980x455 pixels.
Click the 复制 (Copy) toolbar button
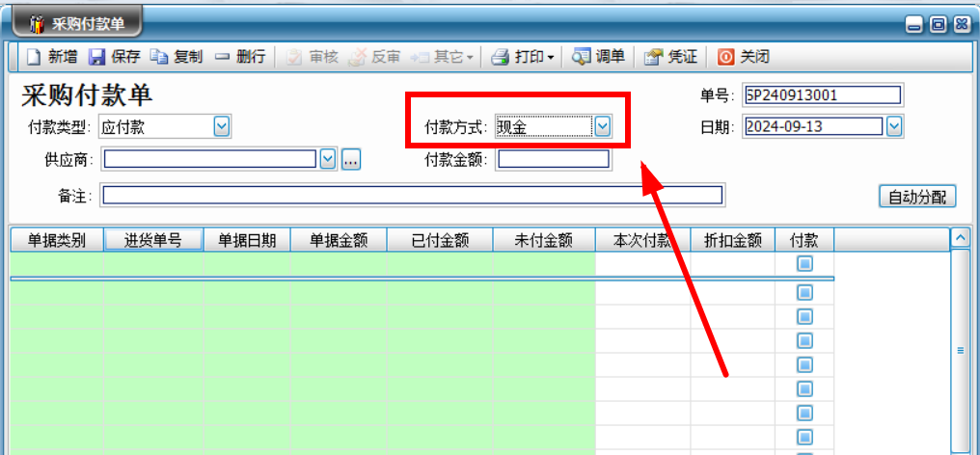tap(177, 57)
